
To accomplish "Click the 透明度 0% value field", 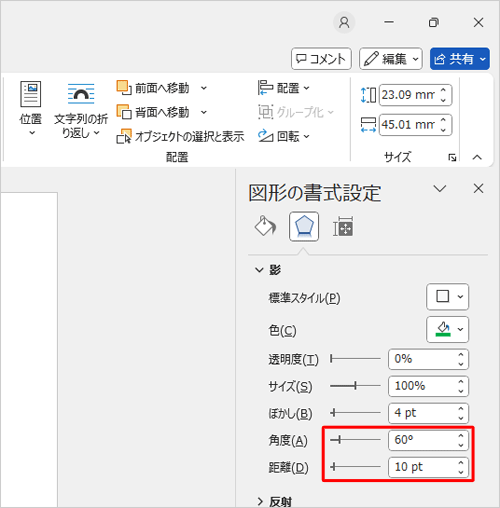I will pyautogui.click(x=422, y=359).
